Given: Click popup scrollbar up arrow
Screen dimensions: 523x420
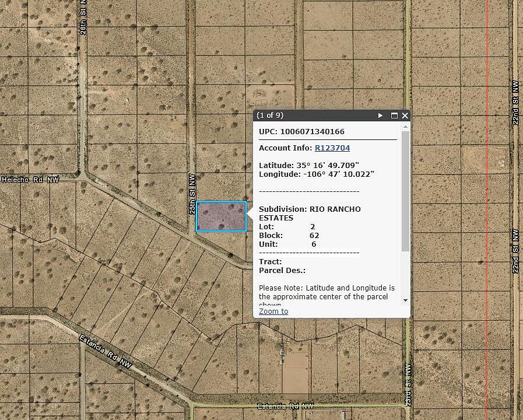Looking at the screenshot, I should 405,127.
